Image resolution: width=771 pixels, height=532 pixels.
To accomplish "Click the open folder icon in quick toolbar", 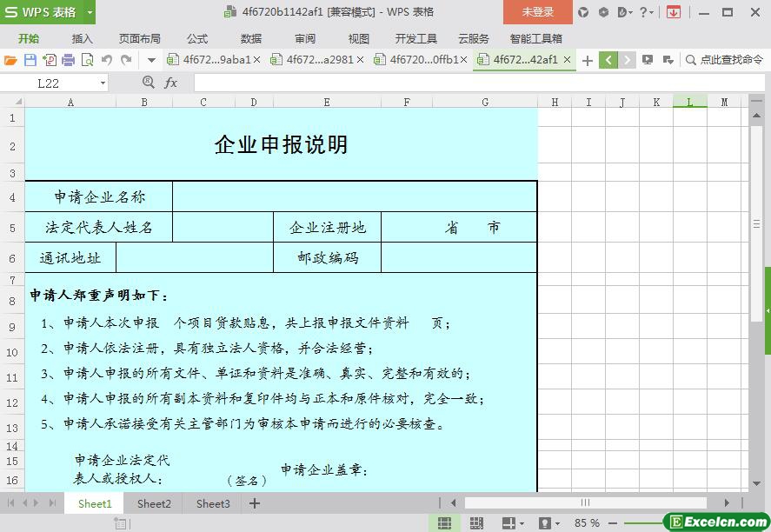I will [10, 60].
